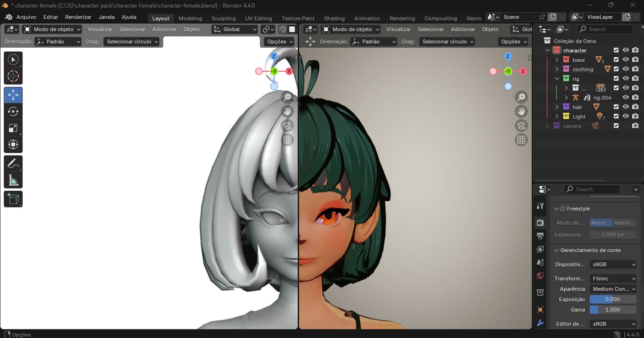Uncheck the character collection checkbox

pos(616,50)
